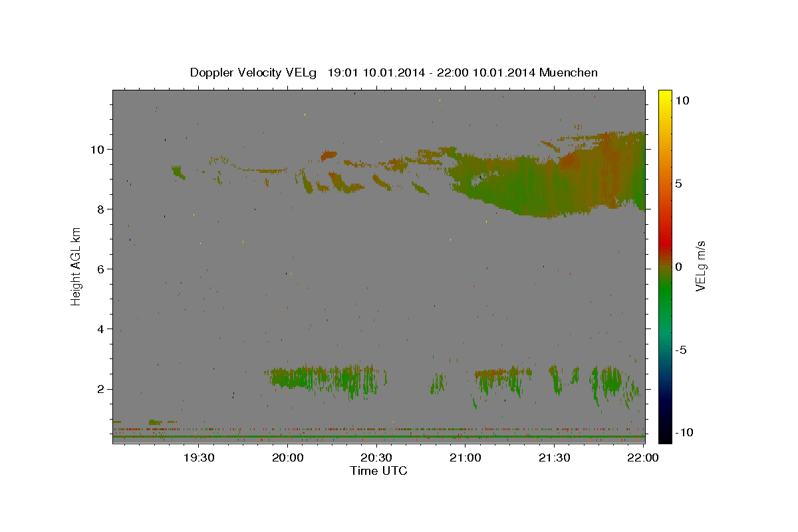Click the height tick label 2
Screen dimensions: 798x532
[101, 388]
